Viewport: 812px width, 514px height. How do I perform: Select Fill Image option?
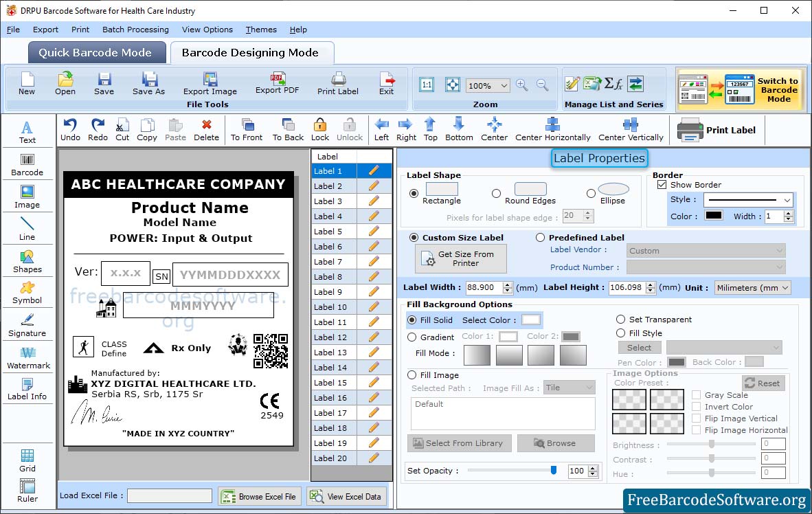(412, 375)
